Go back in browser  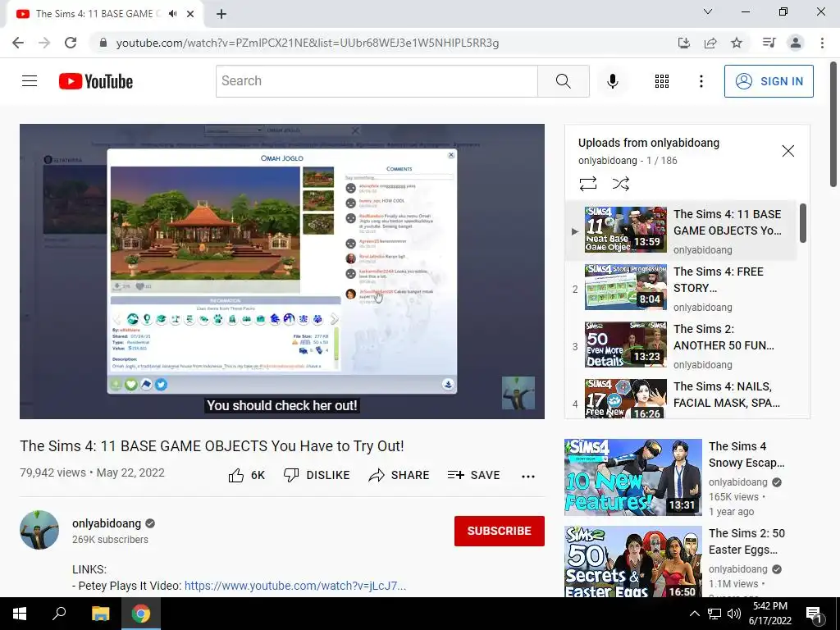pos(18,43)
